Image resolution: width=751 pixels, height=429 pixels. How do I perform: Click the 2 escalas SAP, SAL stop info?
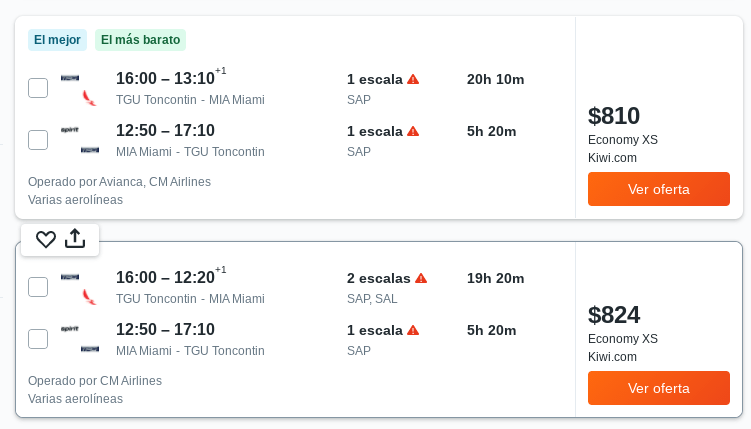click(x=387, y=288)
